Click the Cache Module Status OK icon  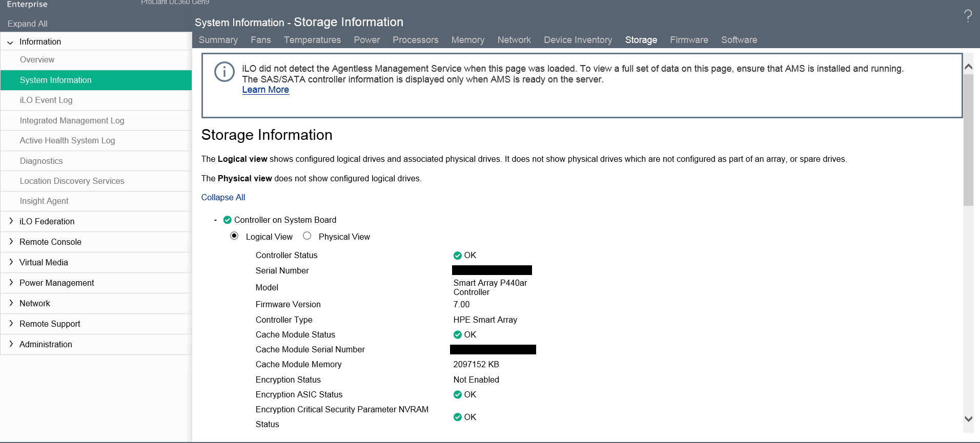[x=458, y=335]
